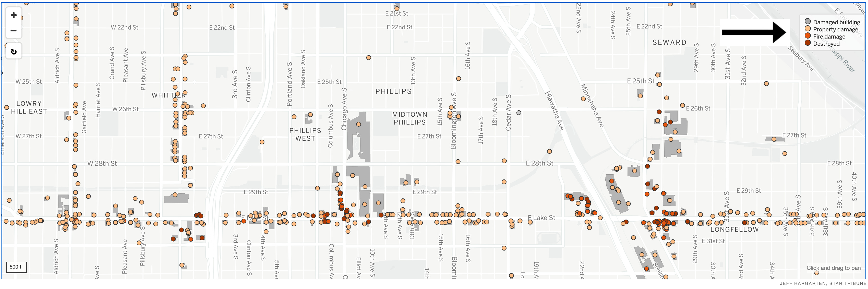Click the Property damage legend circle
Screen dimensions: 868x289
[807, 29]
